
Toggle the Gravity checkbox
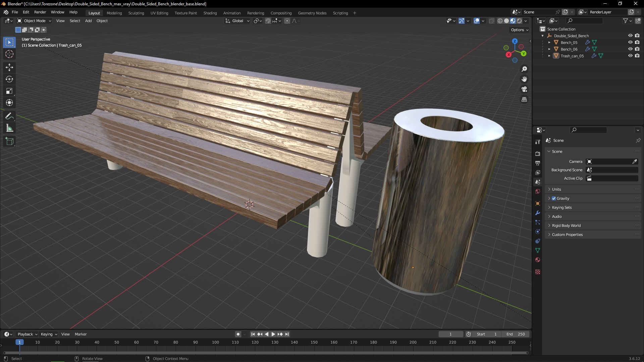(x=554, y=198)
